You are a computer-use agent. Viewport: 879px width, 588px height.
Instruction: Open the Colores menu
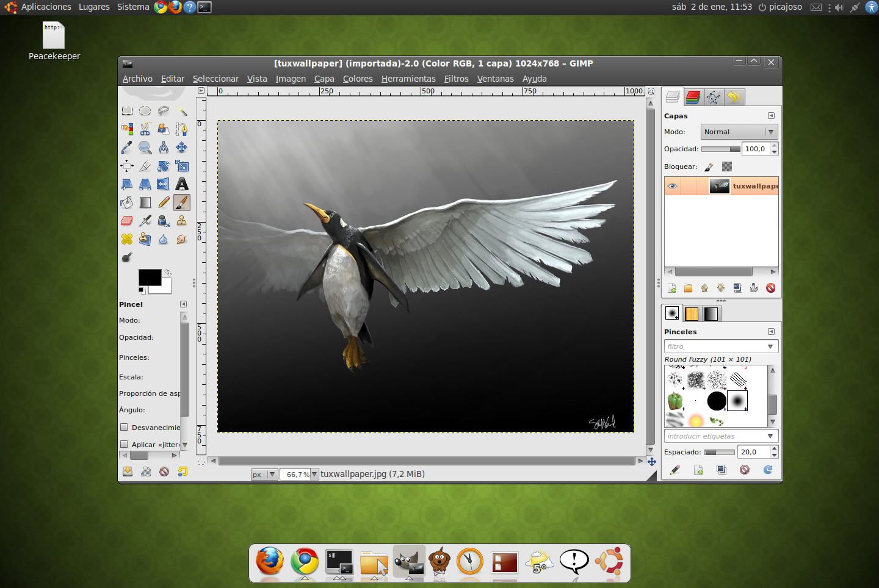pyautogui.click(x=357, y=79)
